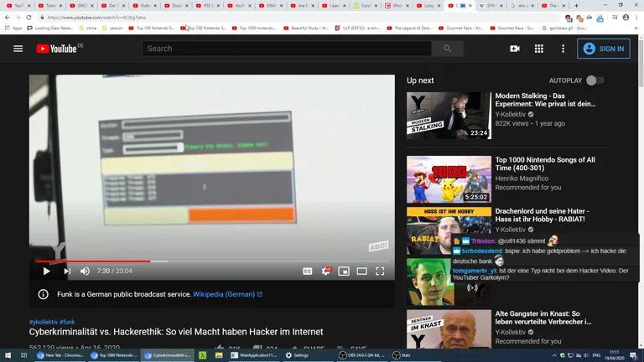Click the search magnifier button
The image size is (644, 362).
pyautogui.click(x=448, y=49)
